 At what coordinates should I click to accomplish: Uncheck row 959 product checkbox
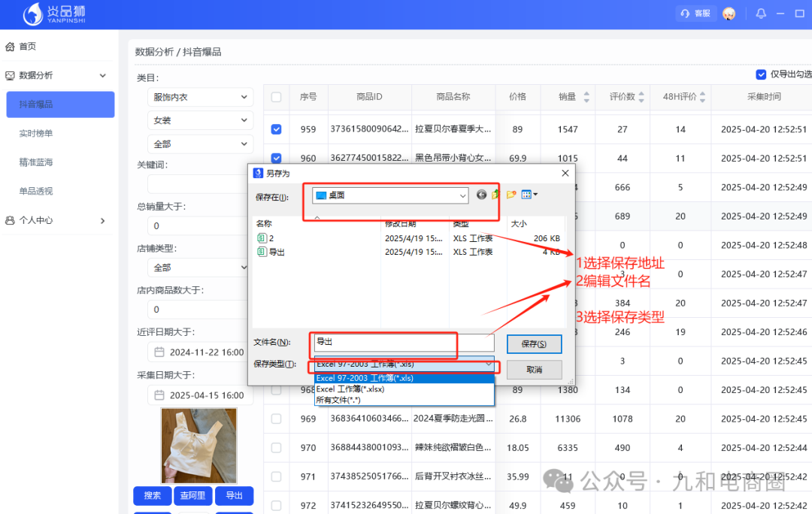[276, 128]
